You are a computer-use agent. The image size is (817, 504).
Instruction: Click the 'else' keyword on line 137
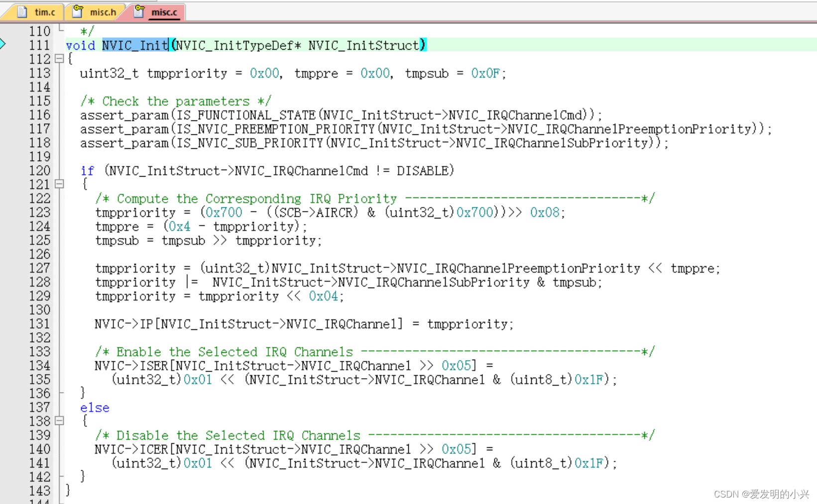95,407
